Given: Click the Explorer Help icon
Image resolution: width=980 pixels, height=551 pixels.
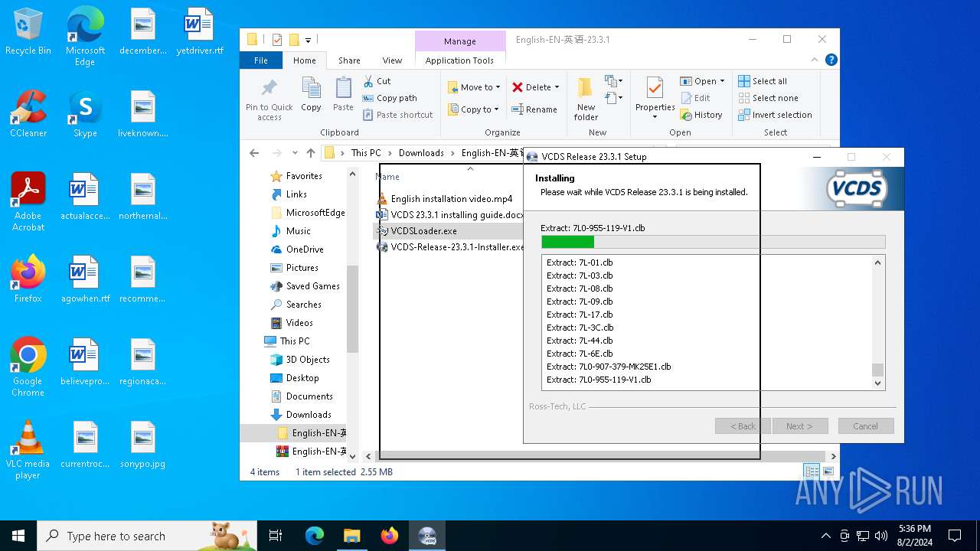Looking at the screenshot, I should point(831,60).
